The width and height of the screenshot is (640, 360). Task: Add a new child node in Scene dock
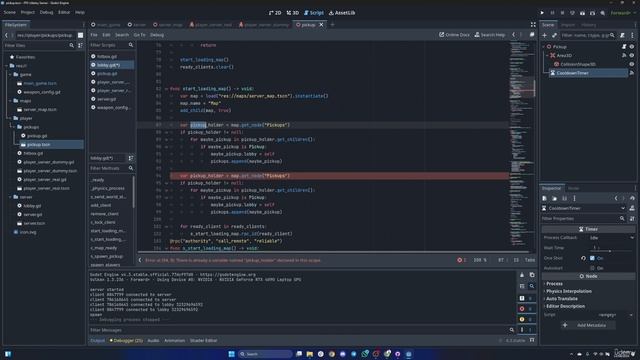(544, 36)
